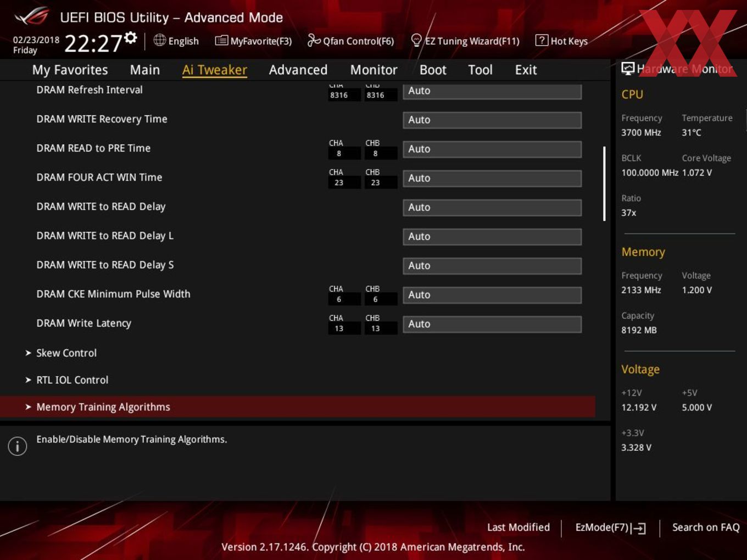
Task: Edit DRAM FOUR ACT WIN Time field
Action: click(x=492, y=178)
